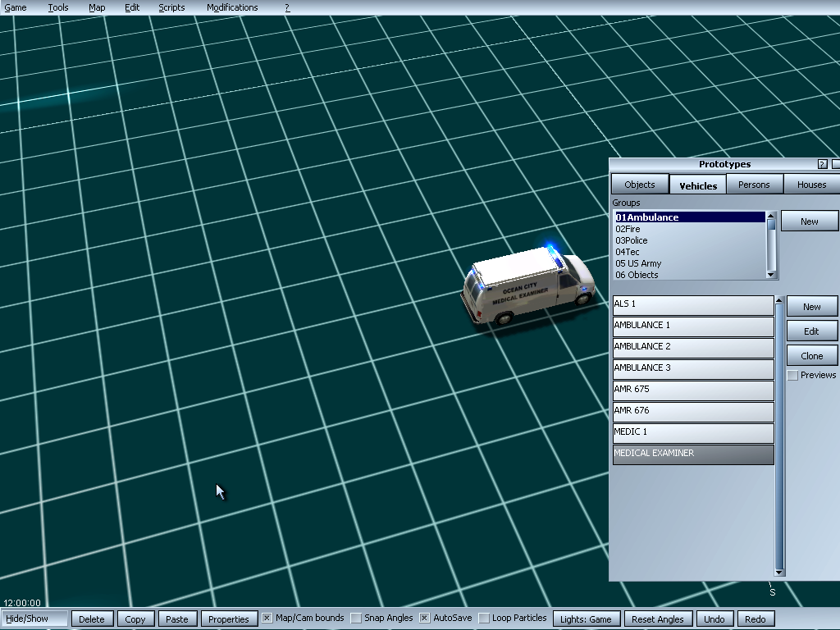This screenshot has width=840, height=630.
Task: Select the ALS 1 prototype
Action: click(x=693, y=305)
